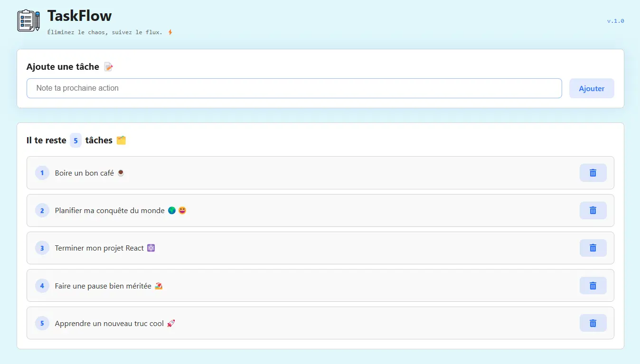This screenshot has height=364, width=640.
Task: Click the task 'Planifier ma conquête du monde'
Action: tap(109, 210)
